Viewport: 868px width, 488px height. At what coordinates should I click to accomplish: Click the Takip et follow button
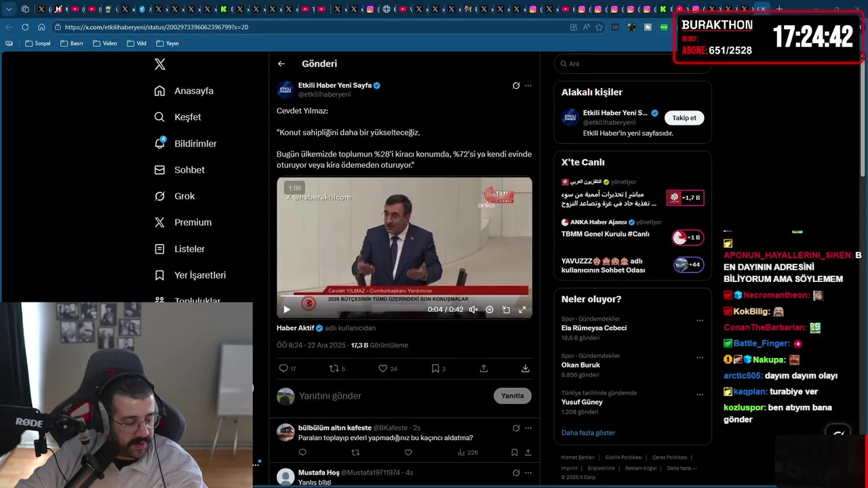[684, 118]
